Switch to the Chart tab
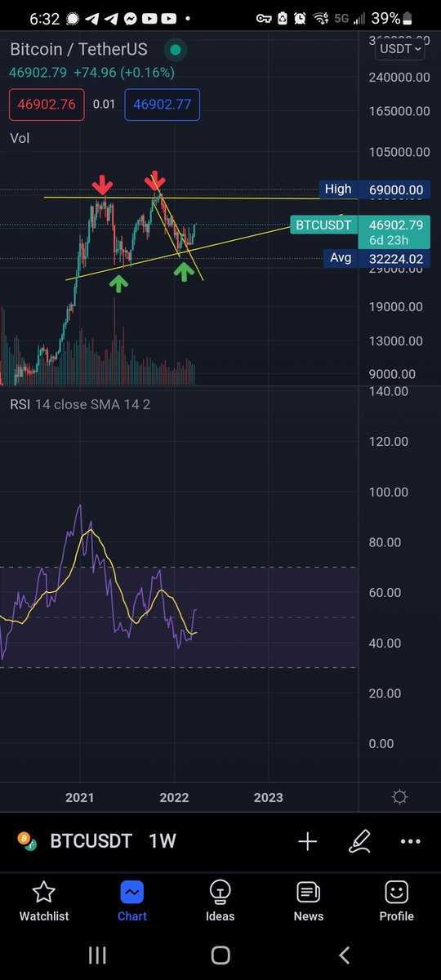This screenshot has width=441, height=980. coord(132,901)
